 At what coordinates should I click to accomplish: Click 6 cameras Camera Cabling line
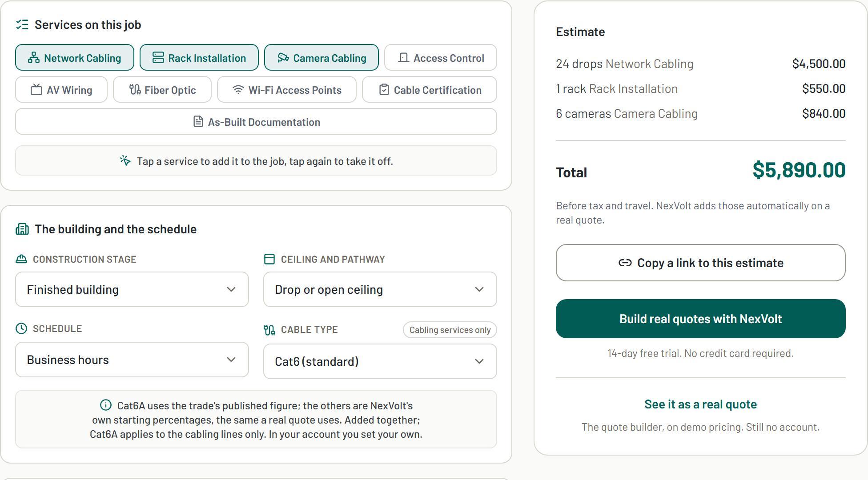tap(701, 113)
